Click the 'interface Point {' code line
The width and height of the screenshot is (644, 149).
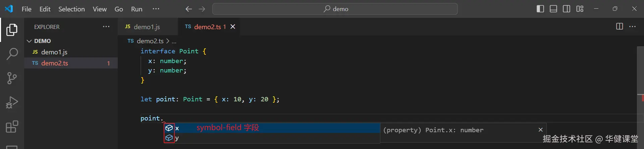[x=173, y=51]
